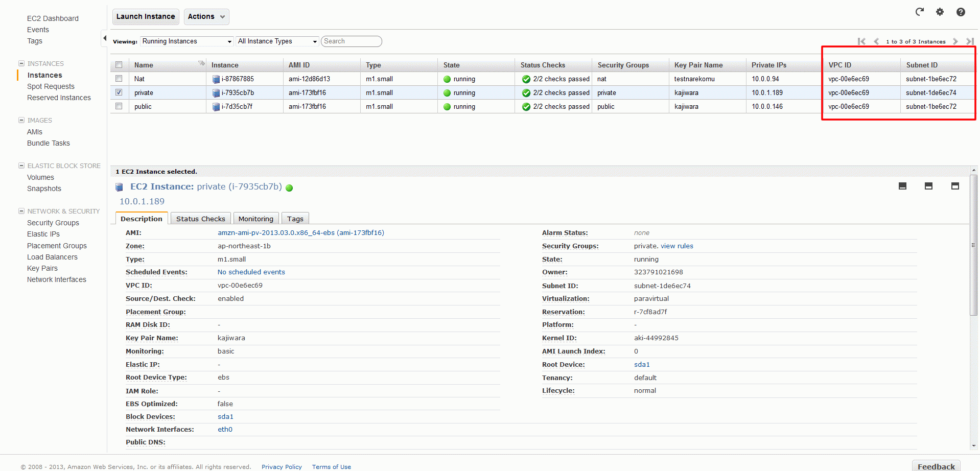The image size is (980, 471).
Task: Switch to the Tags tab
Action: 295,219
